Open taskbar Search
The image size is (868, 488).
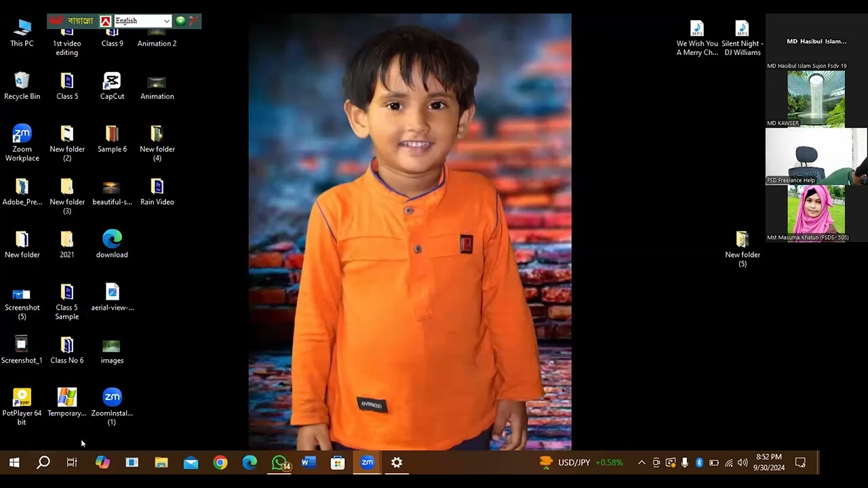tap(43, 462)
